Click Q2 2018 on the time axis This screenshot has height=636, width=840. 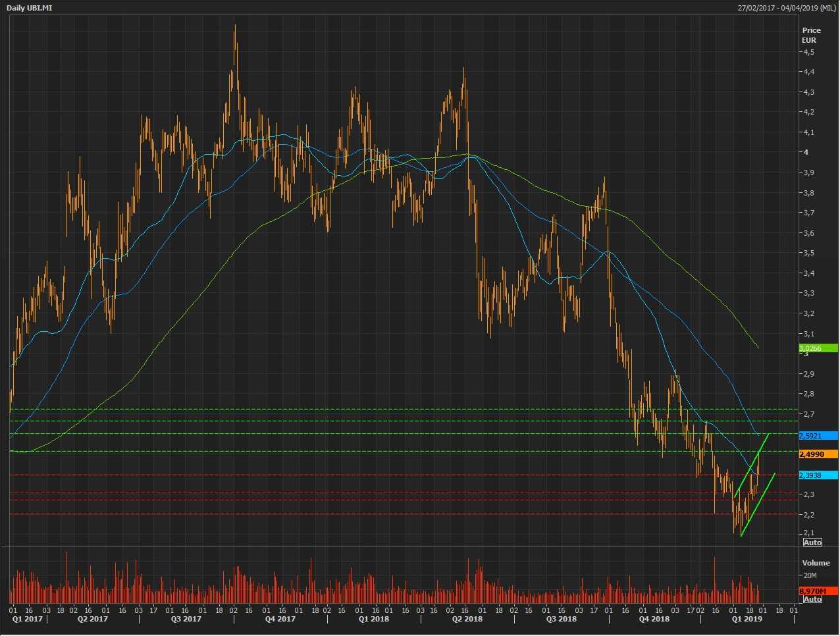click(467, 619)
